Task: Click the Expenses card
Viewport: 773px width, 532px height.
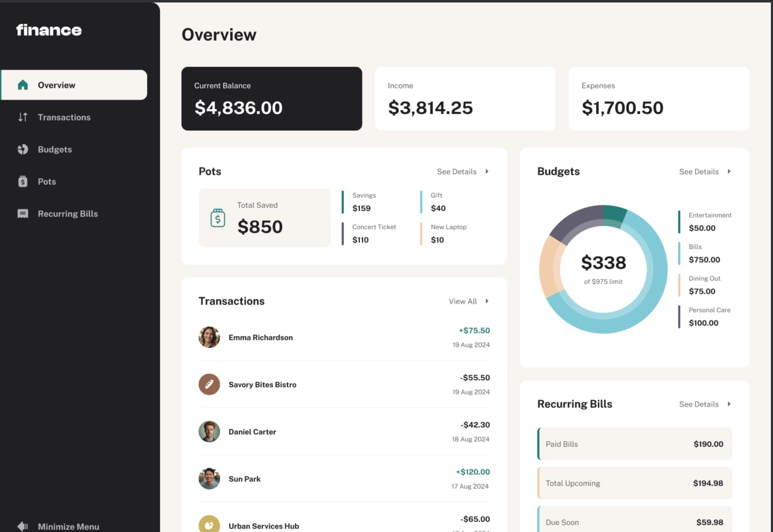Action: 659,99
